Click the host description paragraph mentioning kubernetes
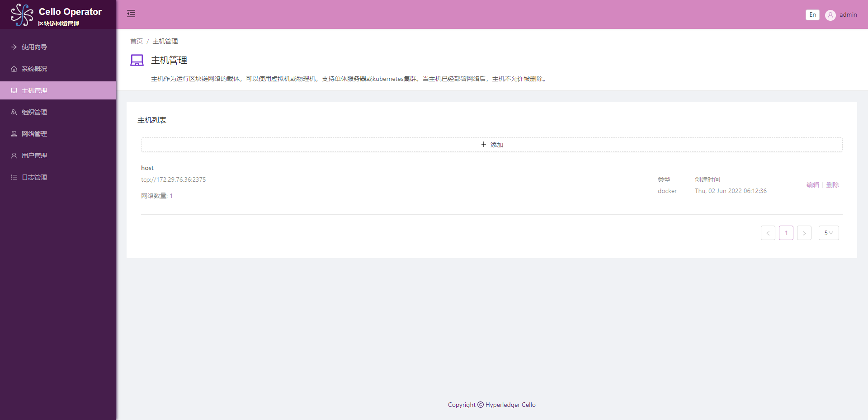The width and height of the screenshot is (868, 420). 349,79
